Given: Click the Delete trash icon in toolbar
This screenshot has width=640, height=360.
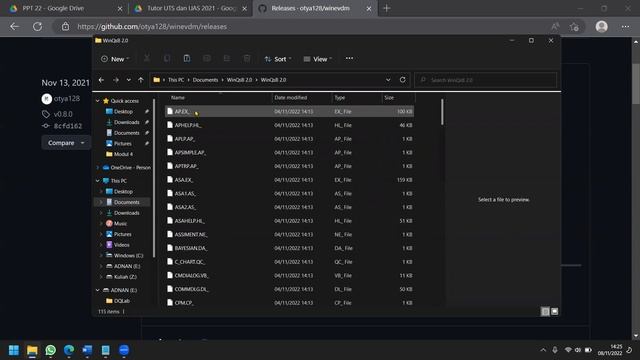Looking at the screenshot, I should (247, 59).
